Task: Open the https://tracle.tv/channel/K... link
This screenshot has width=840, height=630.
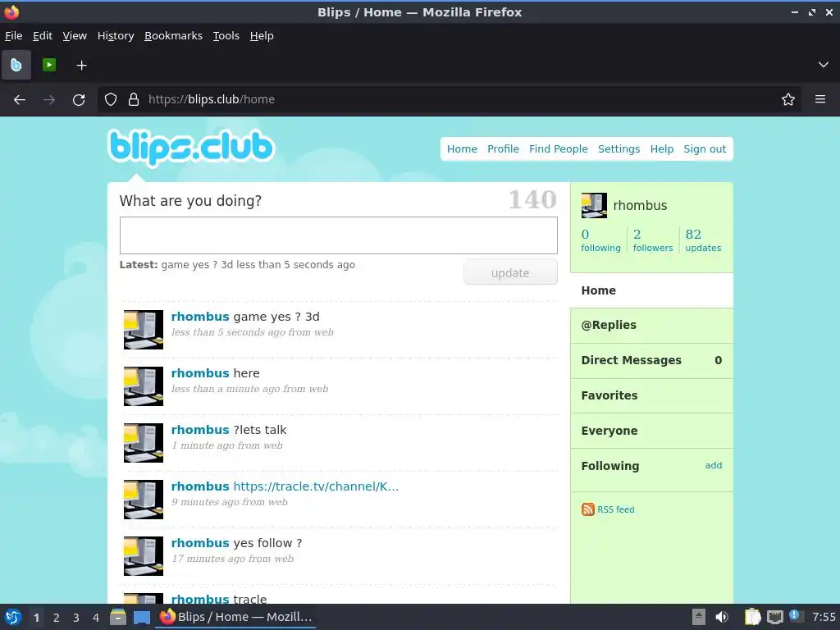Action: 316,486
